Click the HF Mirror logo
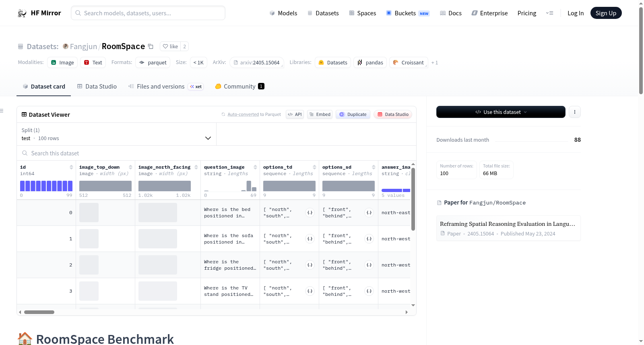The image size is (644, 345). pos(39,13)
